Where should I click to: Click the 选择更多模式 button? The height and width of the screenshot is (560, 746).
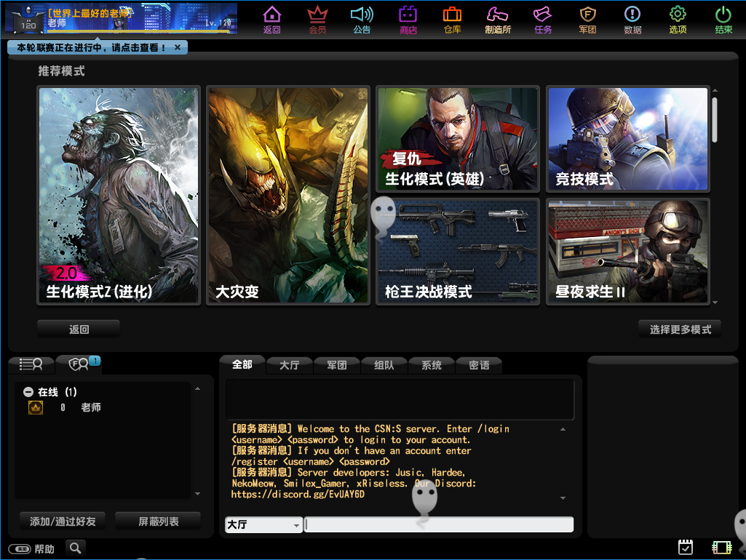point(680,329)
